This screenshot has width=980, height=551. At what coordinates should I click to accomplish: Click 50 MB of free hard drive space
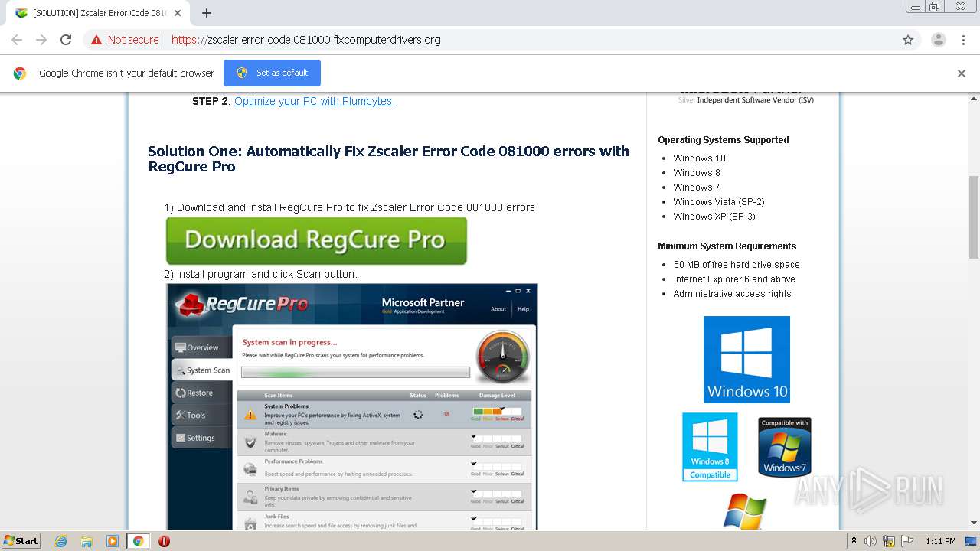coord(737,265)
